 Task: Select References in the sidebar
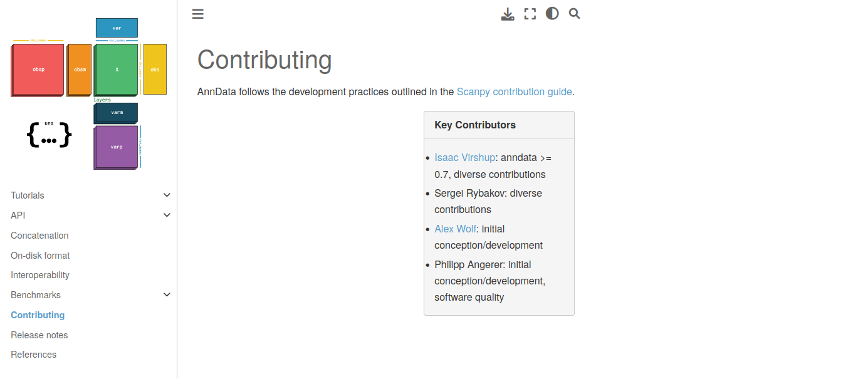(x=33, y=354)
